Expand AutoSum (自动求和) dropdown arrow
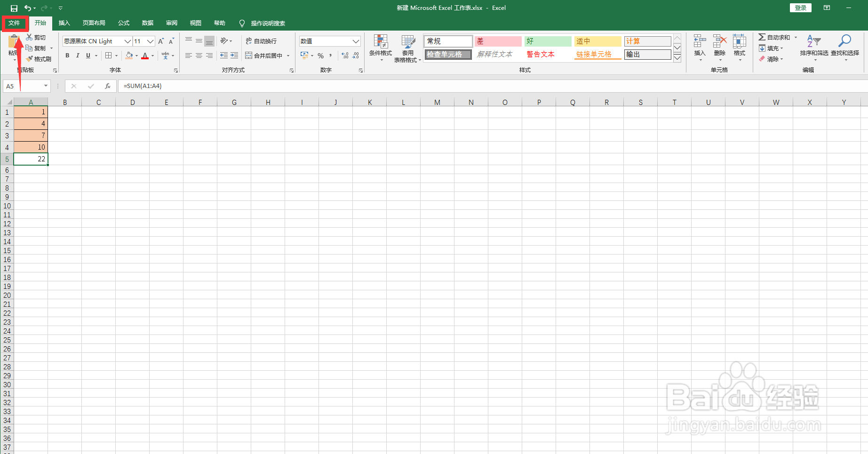868x454 pixels. [796, 37]
